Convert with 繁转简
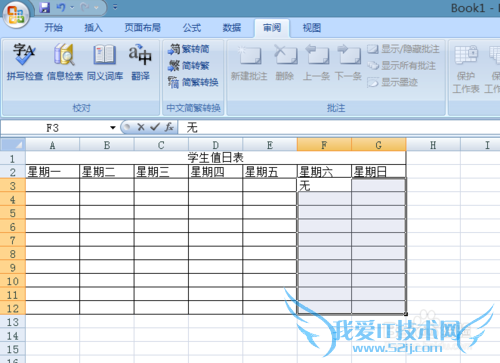500x363 pixels. 189,49
